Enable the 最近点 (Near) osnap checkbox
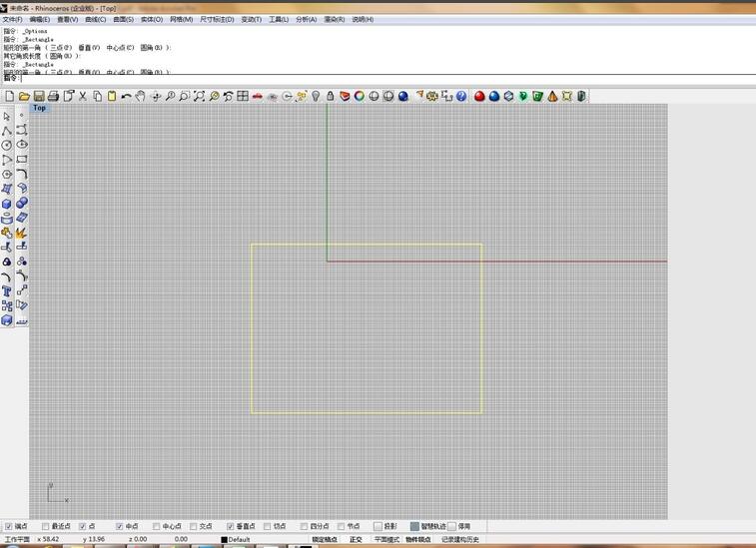756x548 pixels. click(x=42, y=526)
